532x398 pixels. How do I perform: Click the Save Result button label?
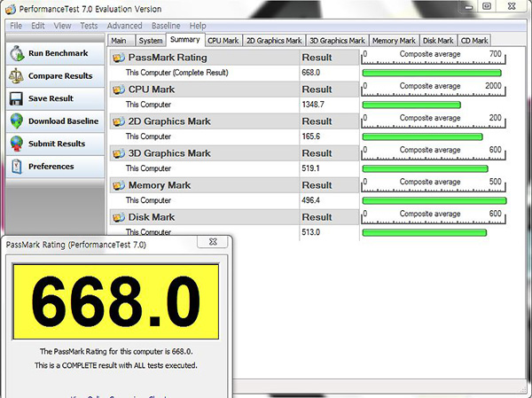(x=51, y=98)
